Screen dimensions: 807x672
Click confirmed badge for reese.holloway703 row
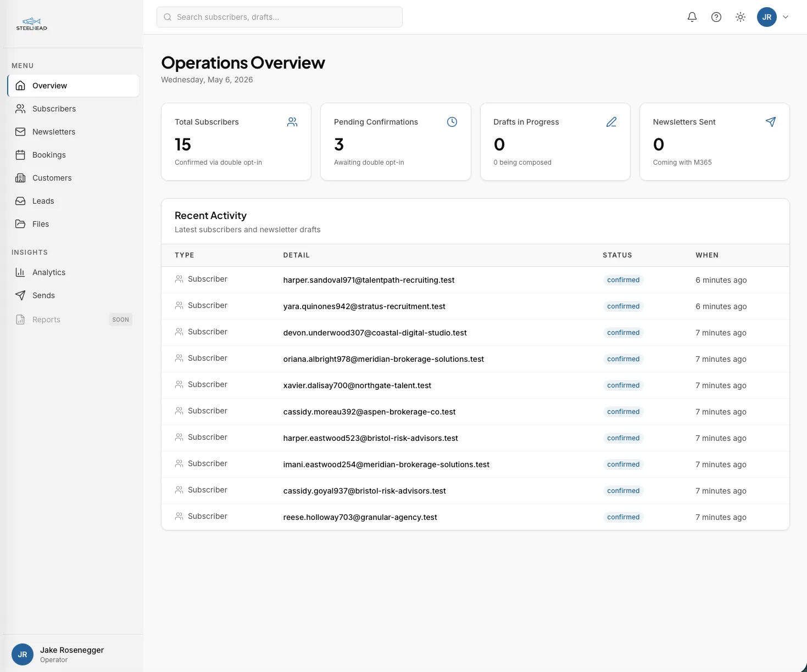click(624, 517)
